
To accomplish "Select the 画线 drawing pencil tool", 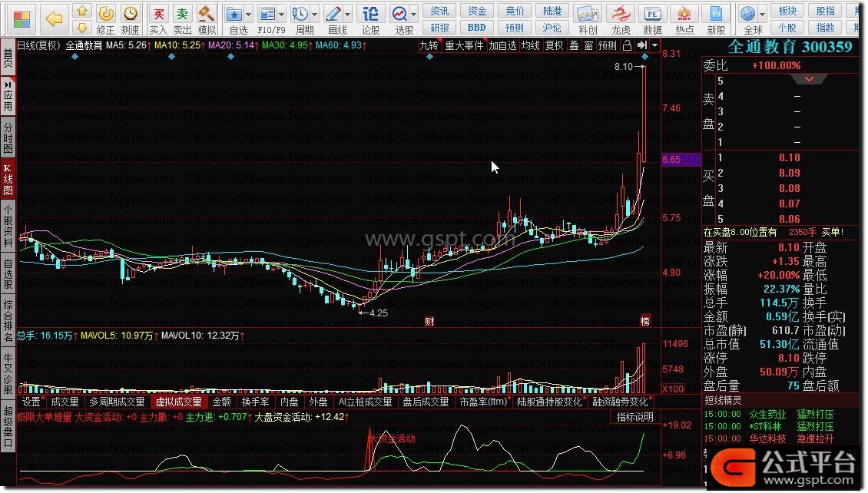I will [334, 20].
